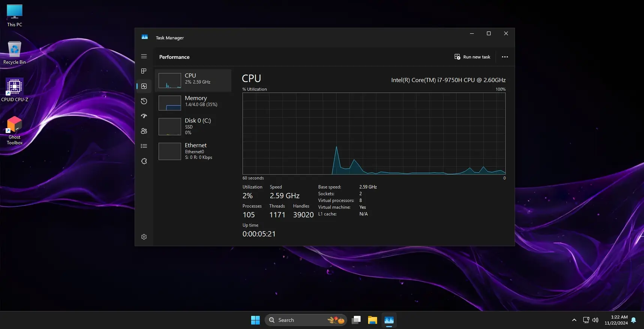Minimize the Task Manager window
Image resolution: width=644 pixels, height=329 pixels.
coord(472,33)
